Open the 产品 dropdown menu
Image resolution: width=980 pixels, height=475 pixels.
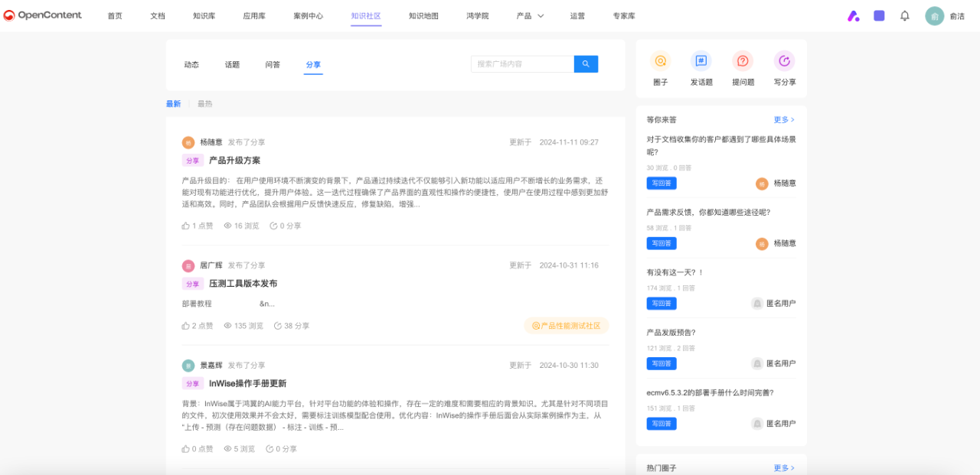(528, 15)
